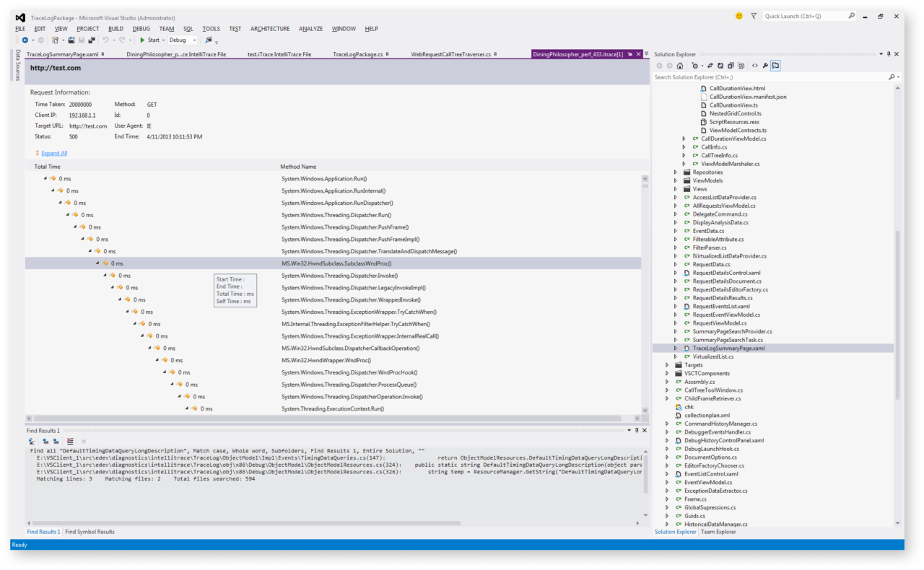Toggle Preview Selected Items mode
The width and height of the screenshot is (924, 570).
pos(775,66)
